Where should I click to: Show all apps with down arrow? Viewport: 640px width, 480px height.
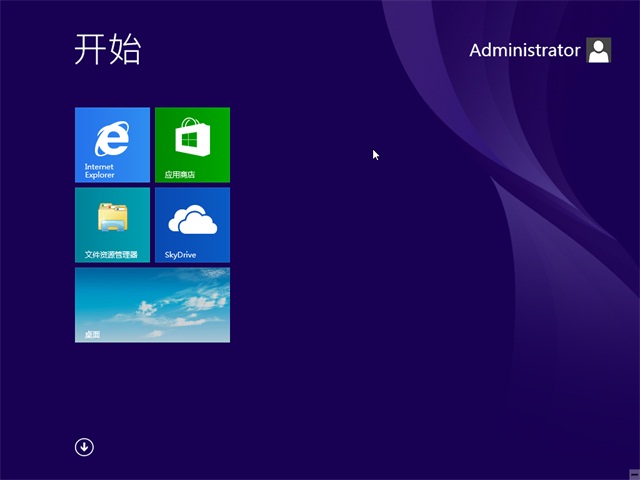pos(84,447)
